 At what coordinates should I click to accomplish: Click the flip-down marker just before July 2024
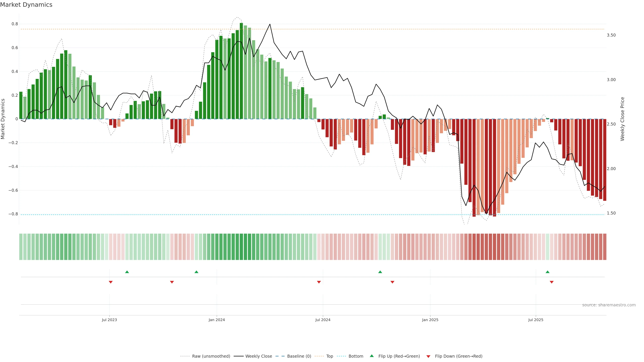[319, 282]
